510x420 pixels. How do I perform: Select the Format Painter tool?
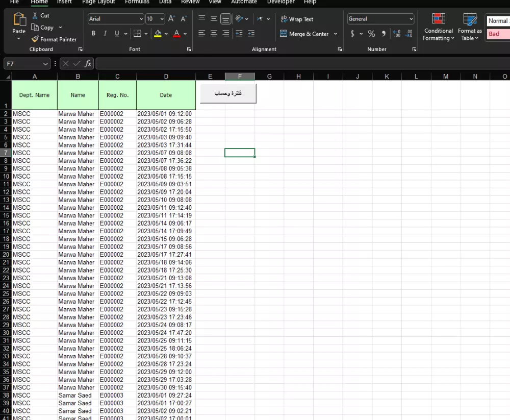(55, 39)
